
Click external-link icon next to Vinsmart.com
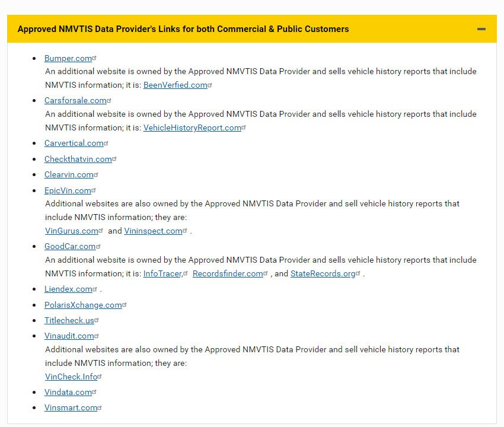pyautogui.click(x=100, y=407)
